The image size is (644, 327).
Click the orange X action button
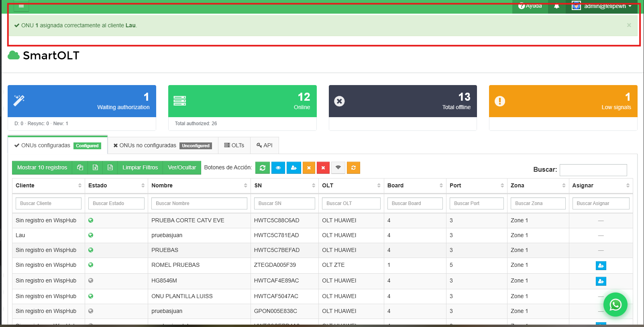pos(309,168)
